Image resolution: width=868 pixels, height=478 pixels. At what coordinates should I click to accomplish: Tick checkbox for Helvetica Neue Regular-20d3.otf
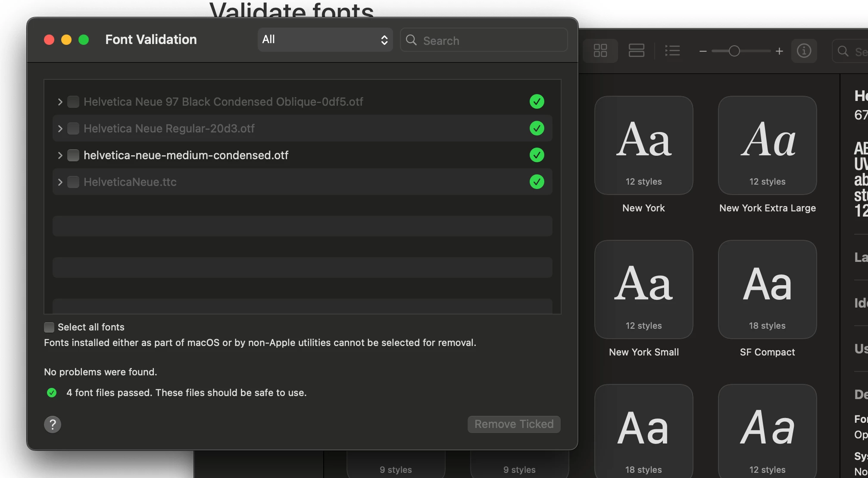tap(73, 129)
